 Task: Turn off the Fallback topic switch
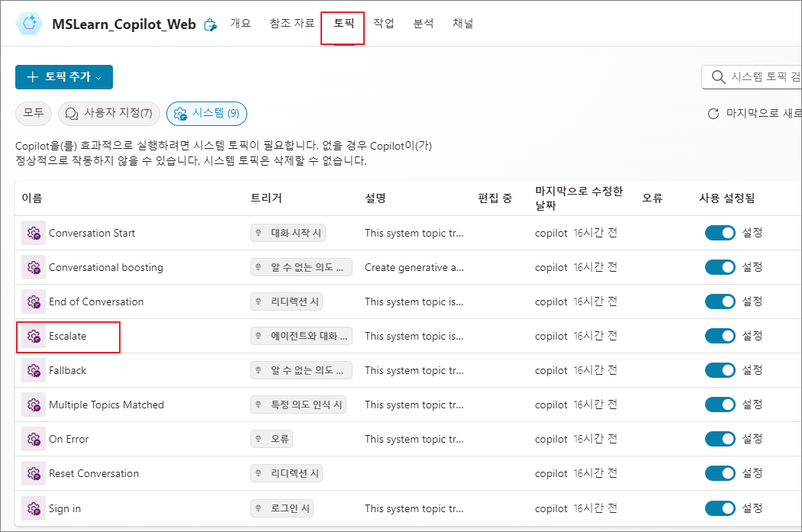720,370
